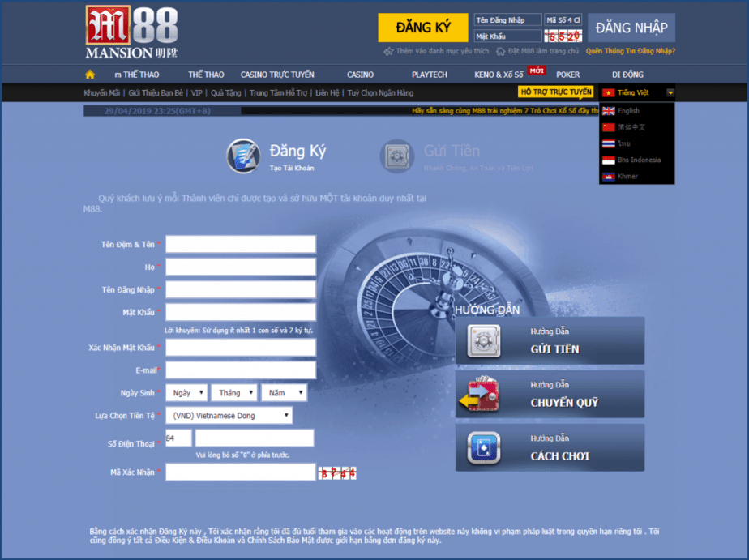Click the MỚI badge on Keno
This screenshot has height=560, width=749.
coord(537,71)
